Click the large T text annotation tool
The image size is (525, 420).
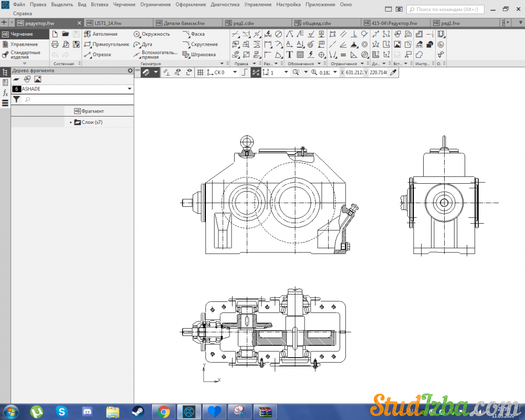289,55
